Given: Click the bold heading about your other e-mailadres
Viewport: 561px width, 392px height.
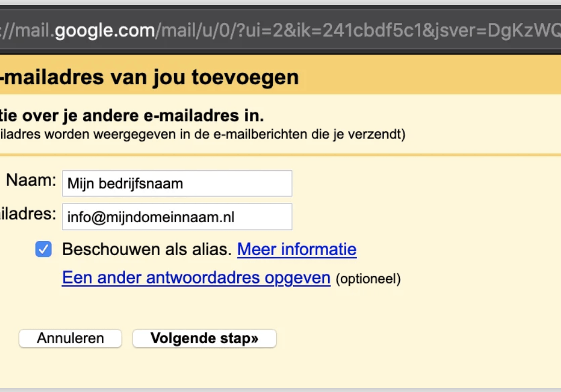Looking at the screenshot, I should pos(131,116).
